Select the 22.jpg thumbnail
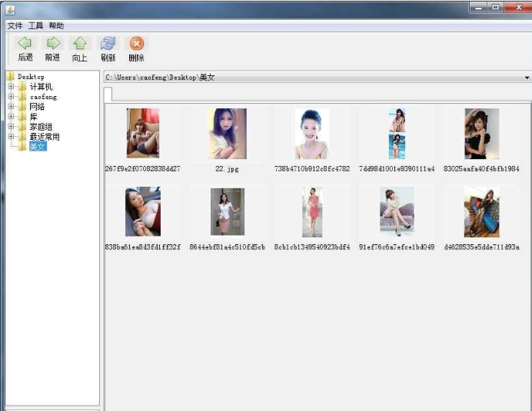Image resolution: width=532 pixels, height=411 pixels. click(227, 134)
